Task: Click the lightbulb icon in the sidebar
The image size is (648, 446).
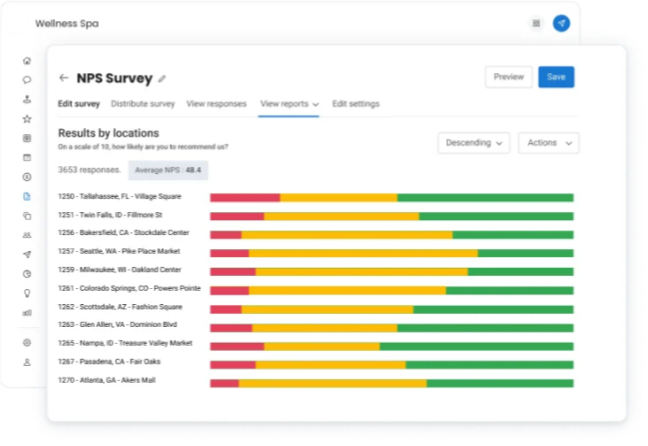Action: coord(27,293)
